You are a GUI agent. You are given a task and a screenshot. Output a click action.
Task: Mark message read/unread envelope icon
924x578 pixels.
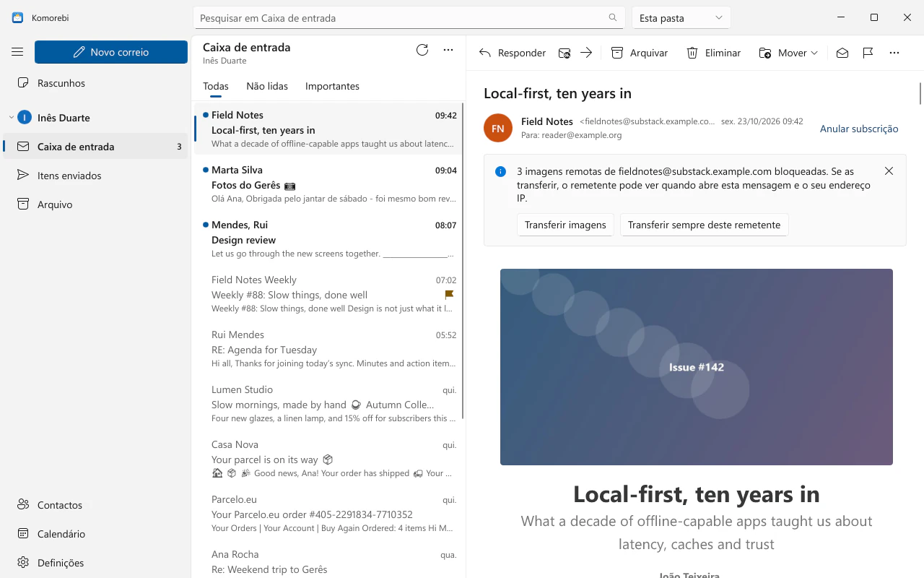(842, 53)
